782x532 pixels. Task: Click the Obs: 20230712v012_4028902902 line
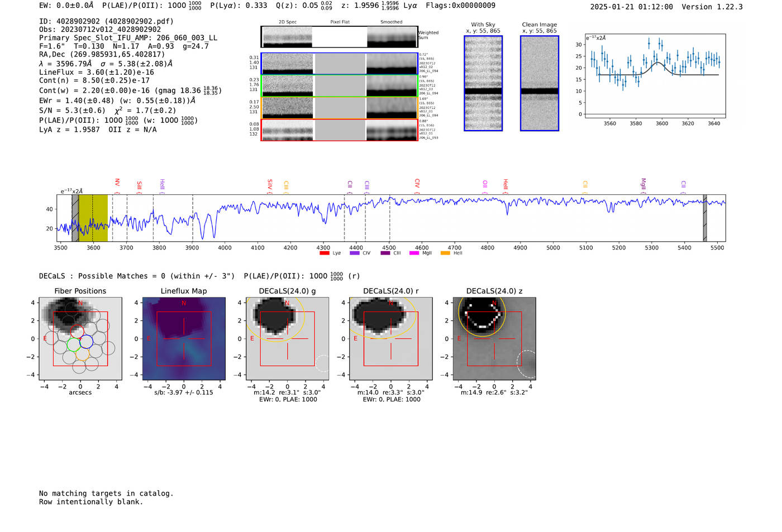pos(100,30)
